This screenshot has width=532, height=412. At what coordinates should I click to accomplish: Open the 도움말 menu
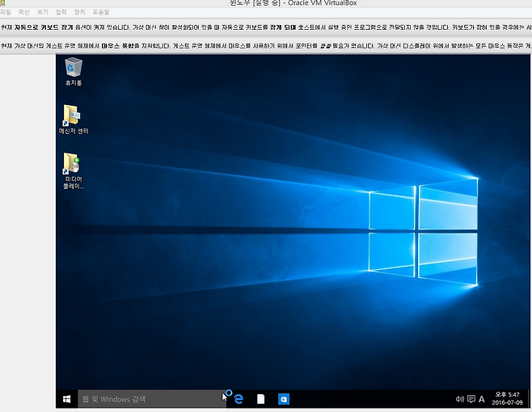(102, 14)
